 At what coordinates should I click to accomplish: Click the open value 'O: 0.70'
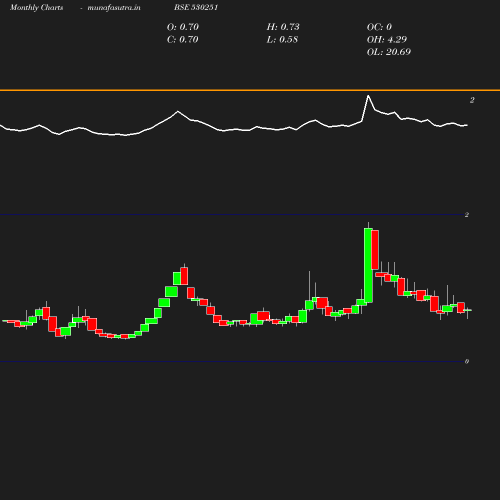[x=183, y=27]
